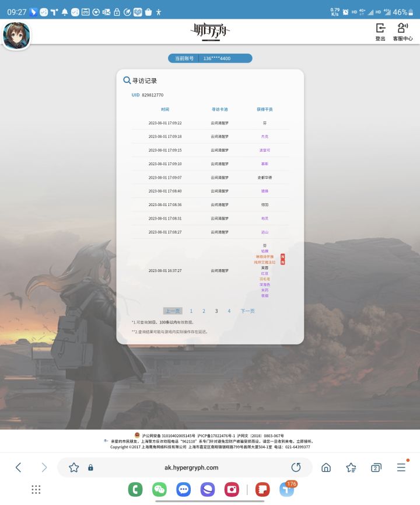Click the 获得干员 column header
Screen dimensions: 420x505
(x=265, y=109)
